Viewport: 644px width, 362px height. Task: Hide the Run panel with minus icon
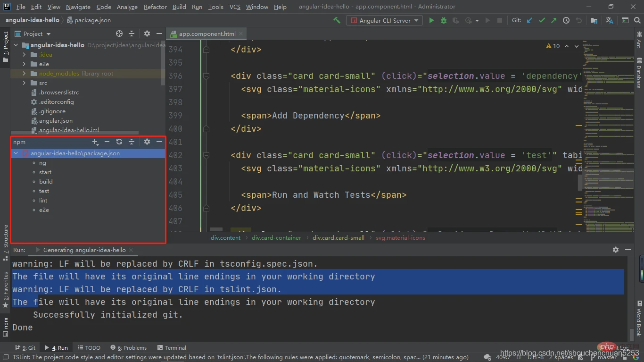[627, 250]
